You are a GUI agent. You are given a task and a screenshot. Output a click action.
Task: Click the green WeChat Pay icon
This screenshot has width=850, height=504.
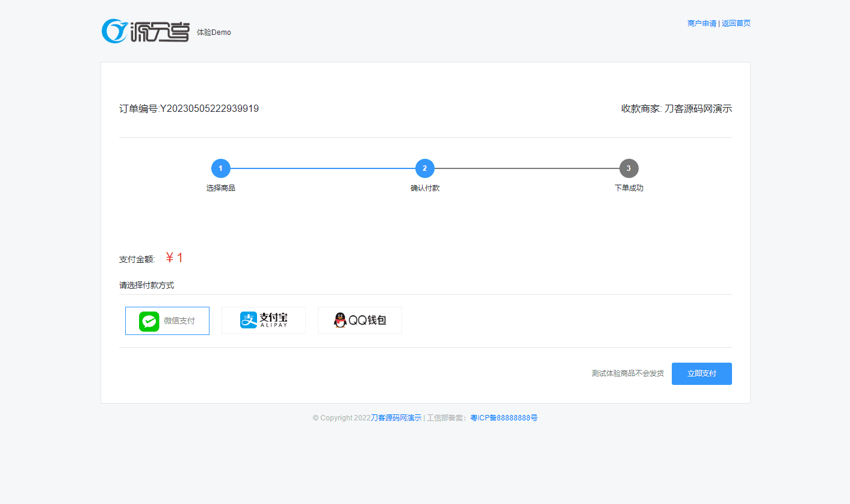point(149,321)
